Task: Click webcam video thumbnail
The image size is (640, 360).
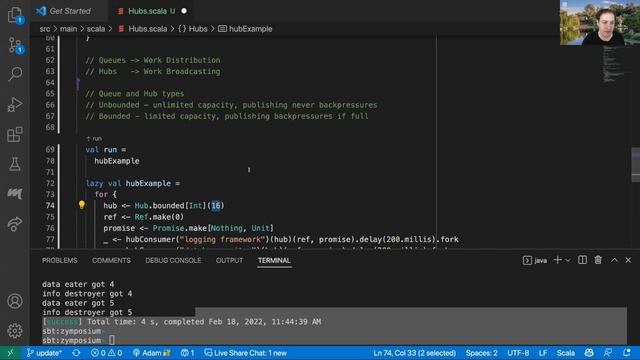Action: tap(600, 22)
